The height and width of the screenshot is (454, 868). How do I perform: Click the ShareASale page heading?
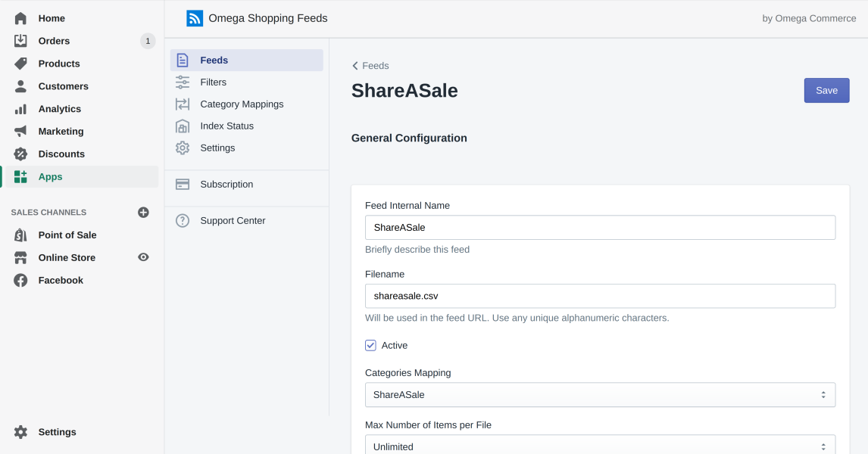point(404,91)
